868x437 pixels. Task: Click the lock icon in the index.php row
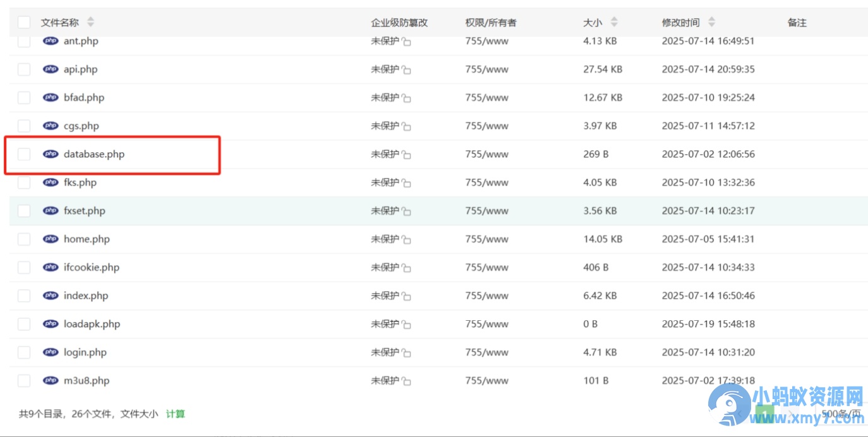pos(406,296)
